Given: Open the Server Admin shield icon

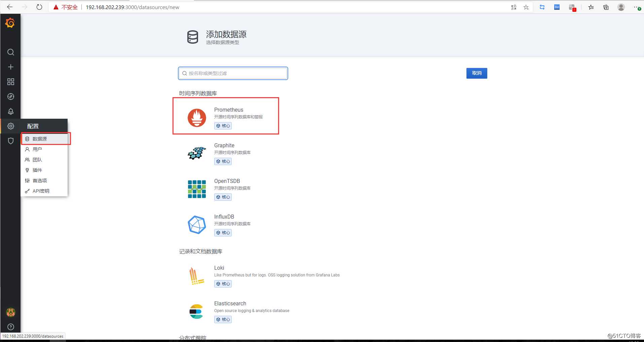Looking at the screenshot, I should (11, 141).
